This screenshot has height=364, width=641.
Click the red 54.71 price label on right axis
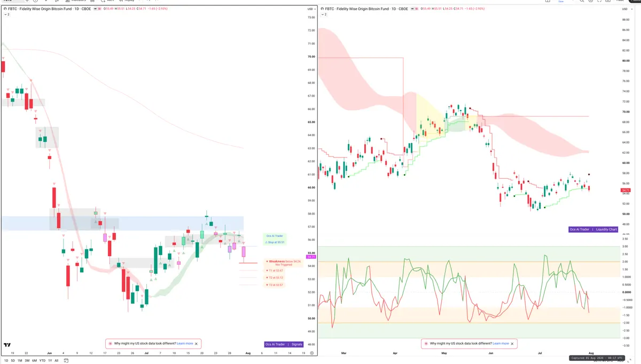pyautogui.click(x=626, y=190)
